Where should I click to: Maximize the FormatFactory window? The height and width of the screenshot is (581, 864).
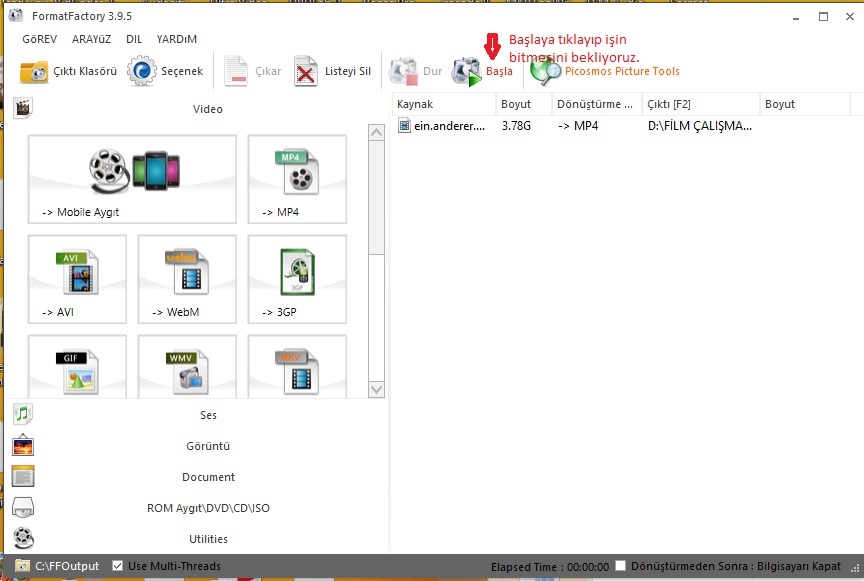823,17
